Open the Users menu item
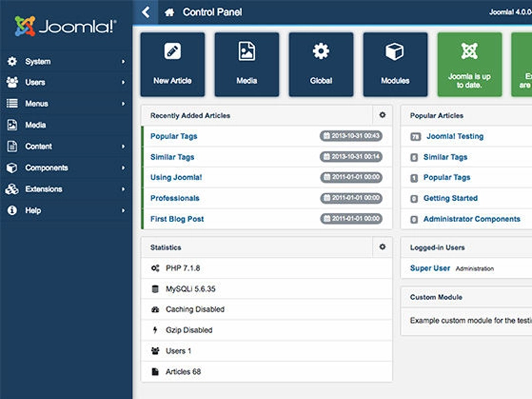The image size is (532, 399). [66, 82]
